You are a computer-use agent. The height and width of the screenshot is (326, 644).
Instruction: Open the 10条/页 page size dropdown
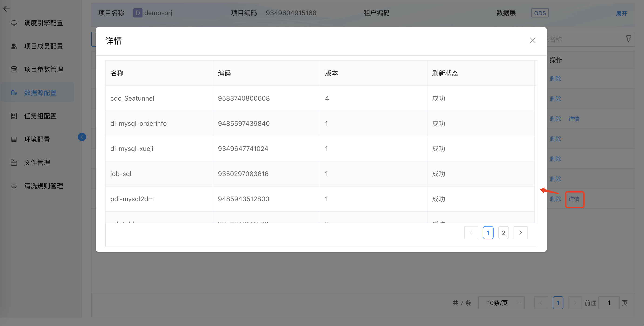501,303
